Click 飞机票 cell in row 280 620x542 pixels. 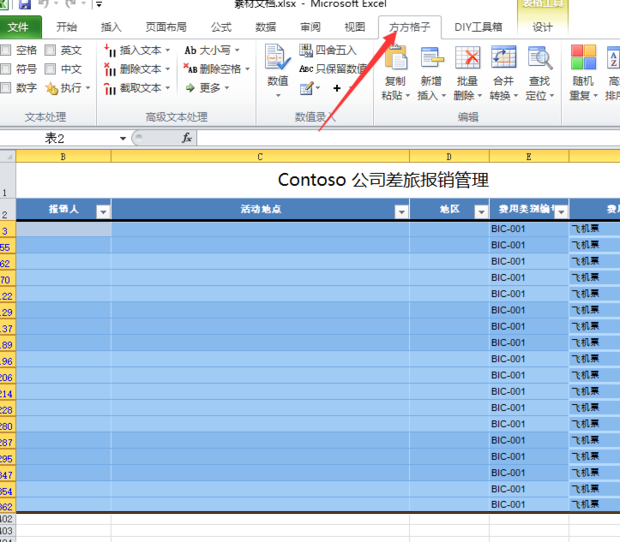pos(594,424)
